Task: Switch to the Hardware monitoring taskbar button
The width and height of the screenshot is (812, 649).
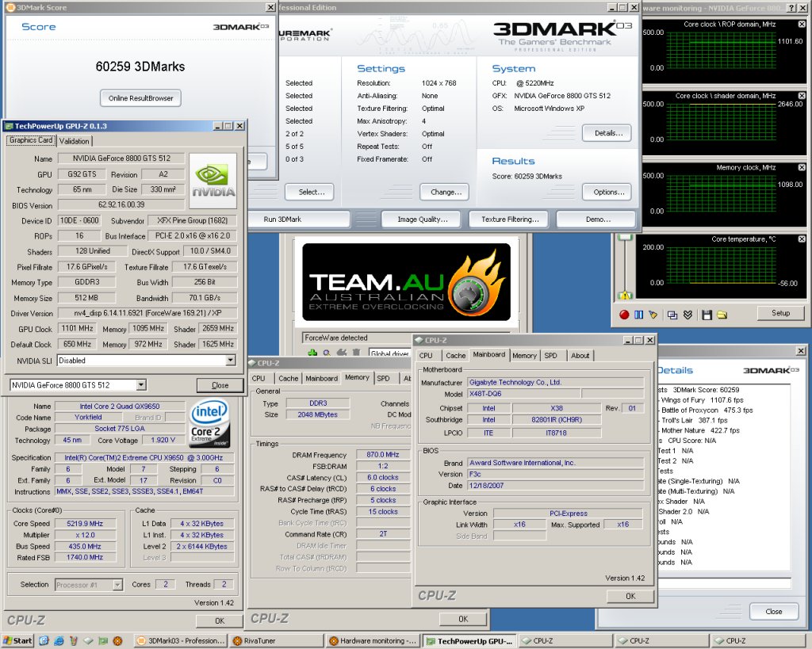Action: coord(373,641)
